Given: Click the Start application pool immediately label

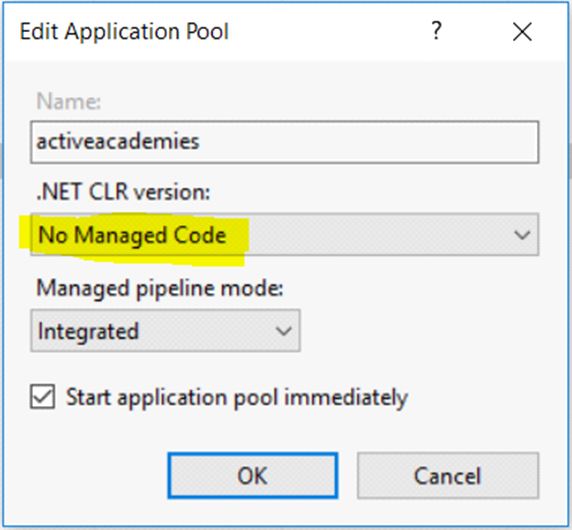Looking at the screenshot, I should click(237, 397).
